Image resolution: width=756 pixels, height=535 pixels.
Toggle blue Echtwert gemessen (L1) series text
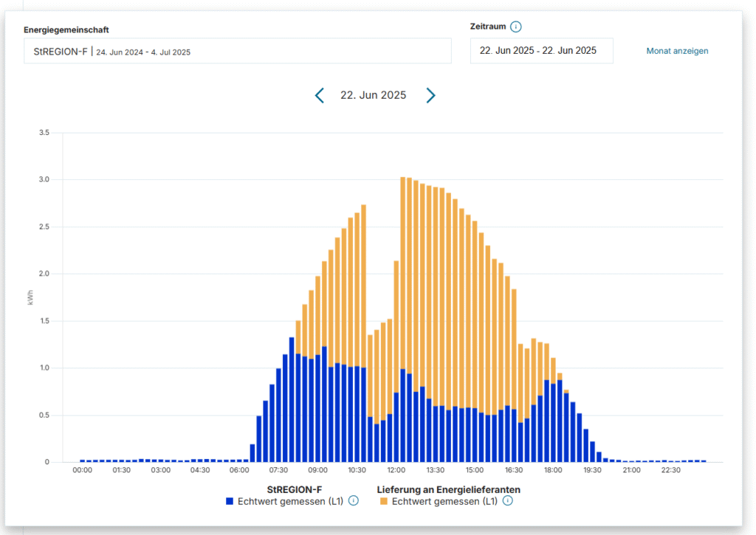(x=290, y=501)
